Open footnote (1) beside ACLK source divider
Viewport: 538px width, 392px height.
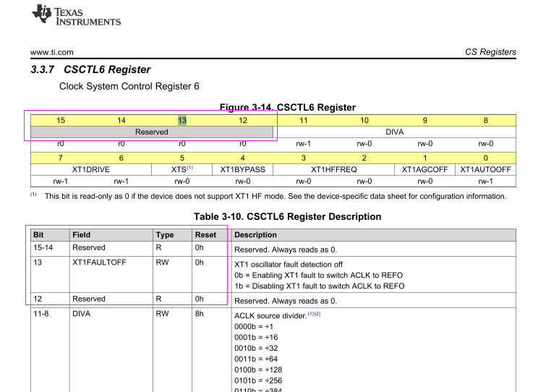coord(310,314)
